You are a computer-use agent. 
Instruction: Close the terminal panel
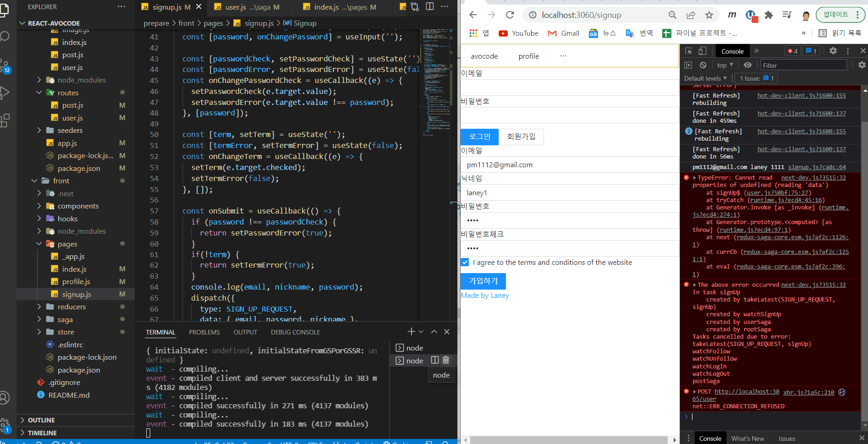(x=447, y=332)
